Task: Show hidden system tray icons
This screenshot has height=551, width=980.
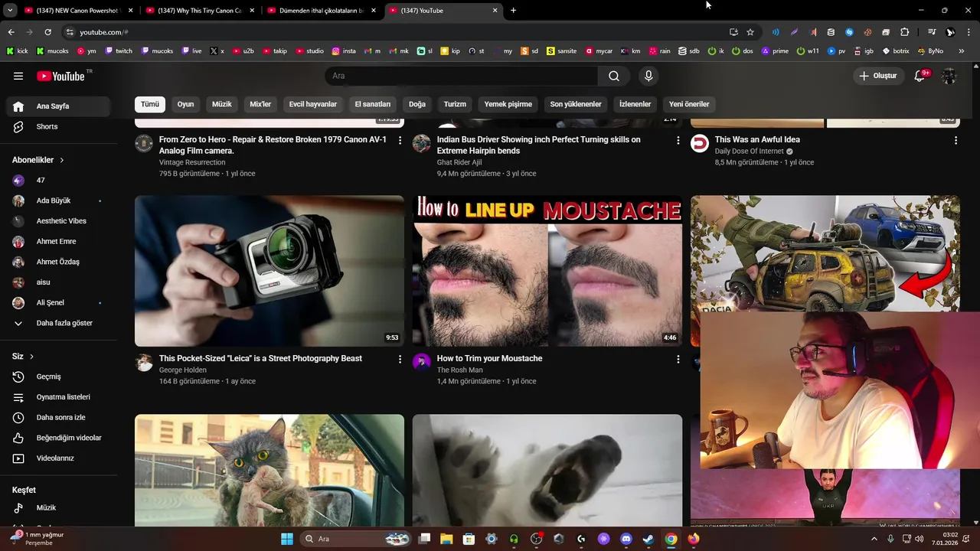Action: (x=874, y=539)
